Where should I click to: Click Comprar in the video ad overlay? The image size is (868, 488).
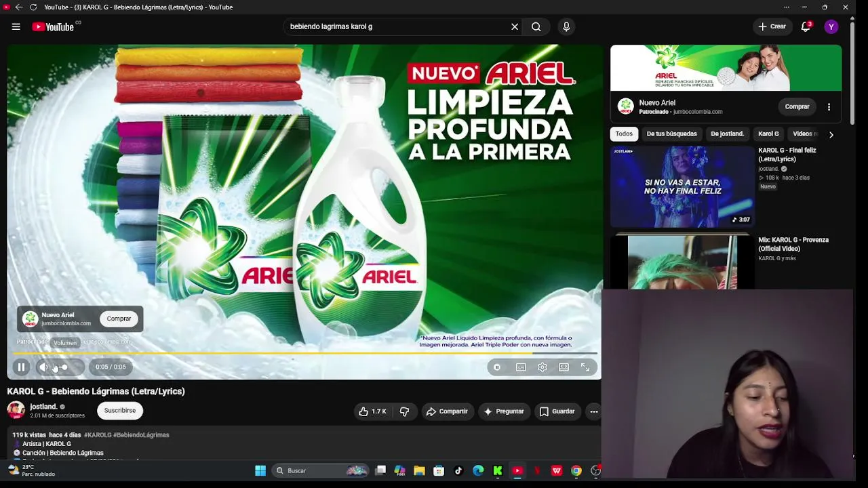click(119, 319)
